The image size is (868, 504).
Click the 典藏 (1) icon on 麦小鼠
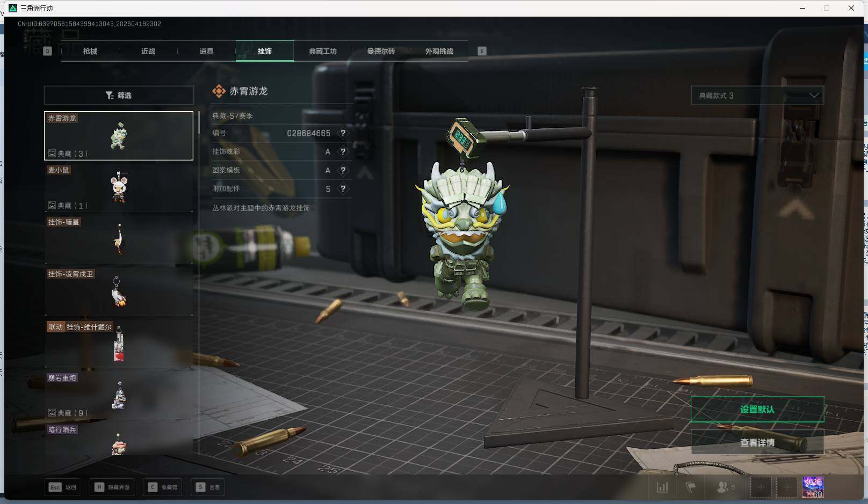coord(52,206)
